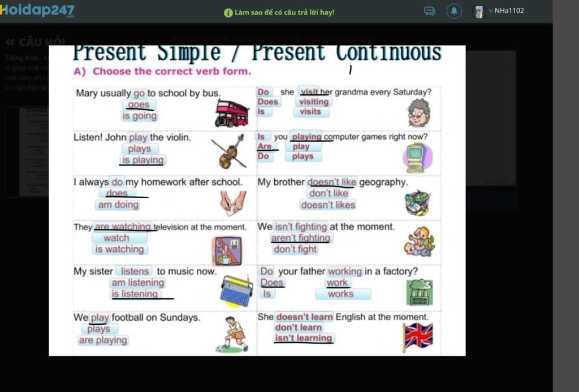Click the fighting babies picture
The width and height of the screenshot is (579, 392).
[420, 242]
